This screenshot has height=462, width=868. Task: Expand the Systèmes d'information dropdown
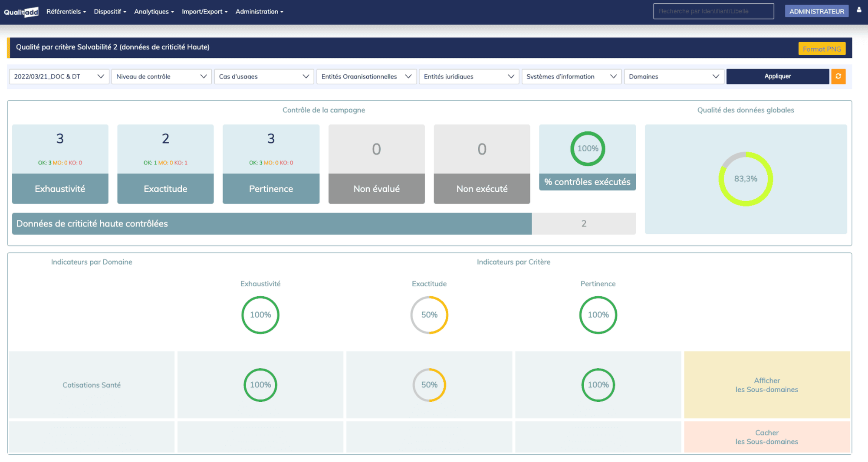point(571,76)
